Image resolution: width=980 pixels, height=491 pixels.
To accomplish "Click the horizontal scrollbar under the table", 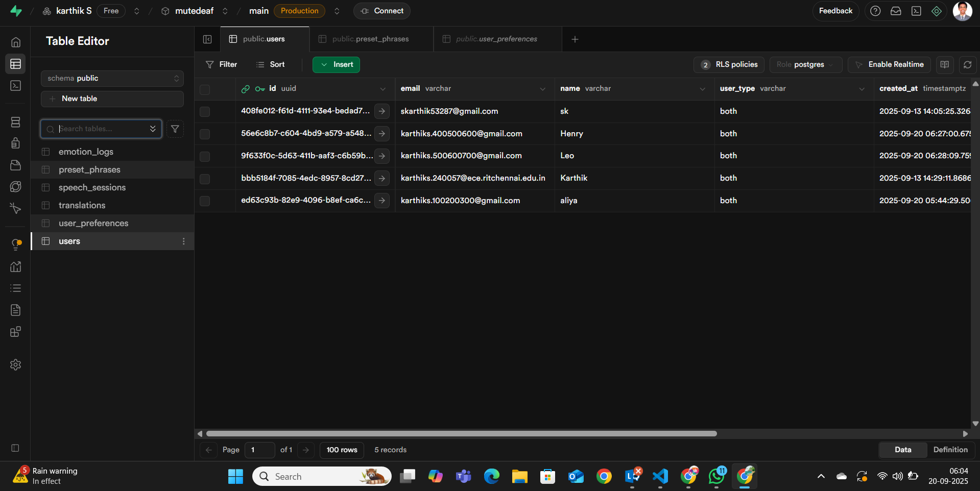I will click(x=461, y=434).
